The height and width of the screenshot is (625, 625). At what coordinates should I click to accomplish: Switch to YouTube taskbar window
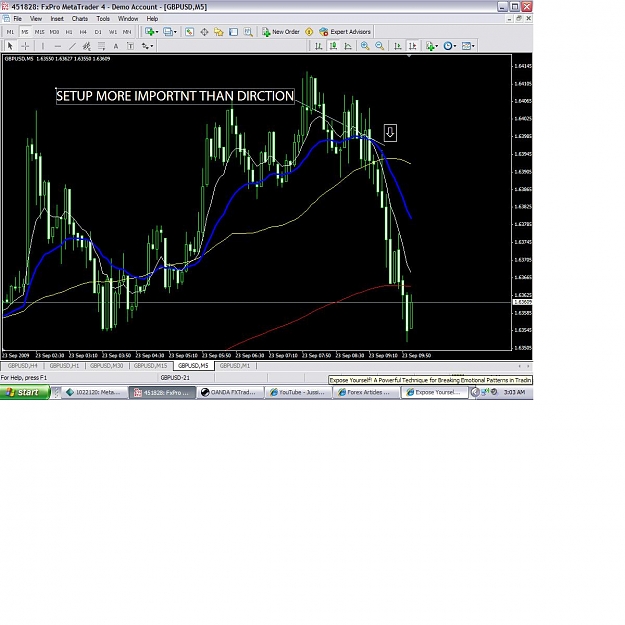tap(299, 392)
